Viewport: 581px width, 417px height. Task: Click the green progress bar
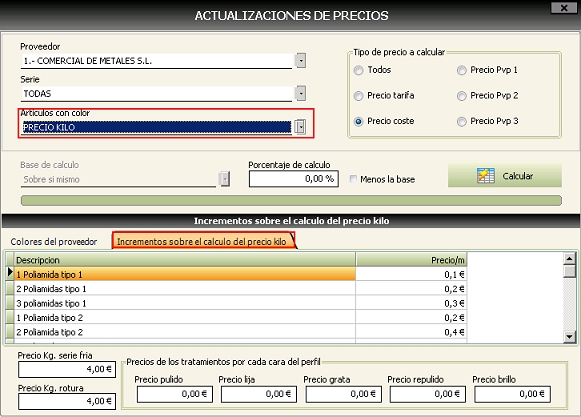coord(291,201)
